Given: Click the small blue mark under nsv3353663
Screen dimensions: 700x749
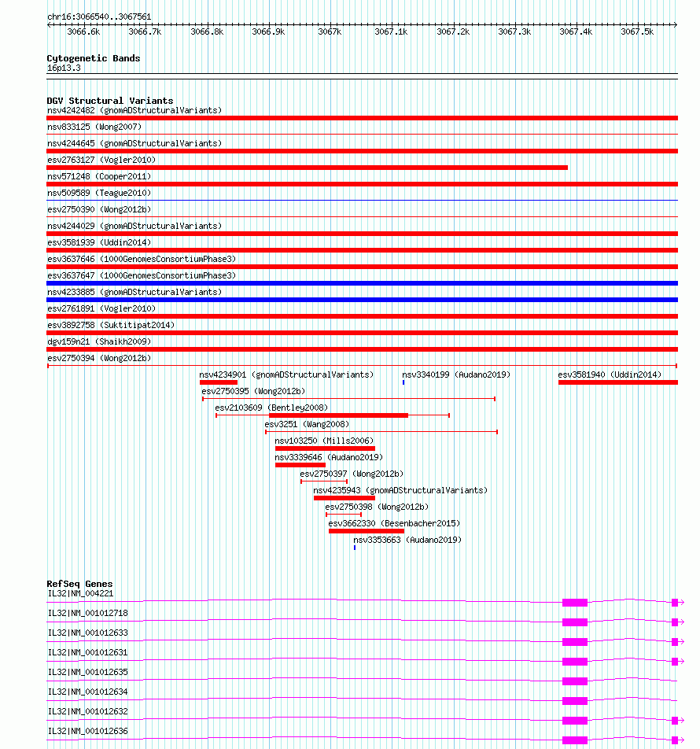Looking at the screenshot, I should click(x=355, y=548).
